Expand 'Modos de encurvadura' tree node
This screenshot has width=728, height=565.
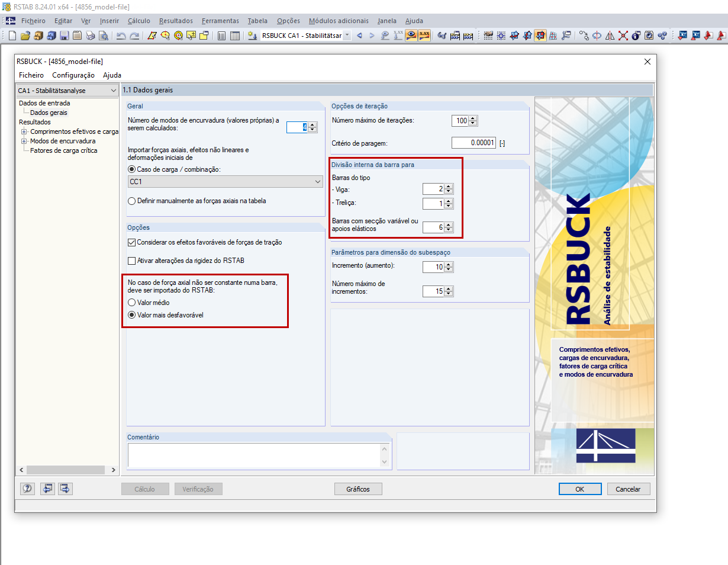pyautogui.click(x=24, y=141)
